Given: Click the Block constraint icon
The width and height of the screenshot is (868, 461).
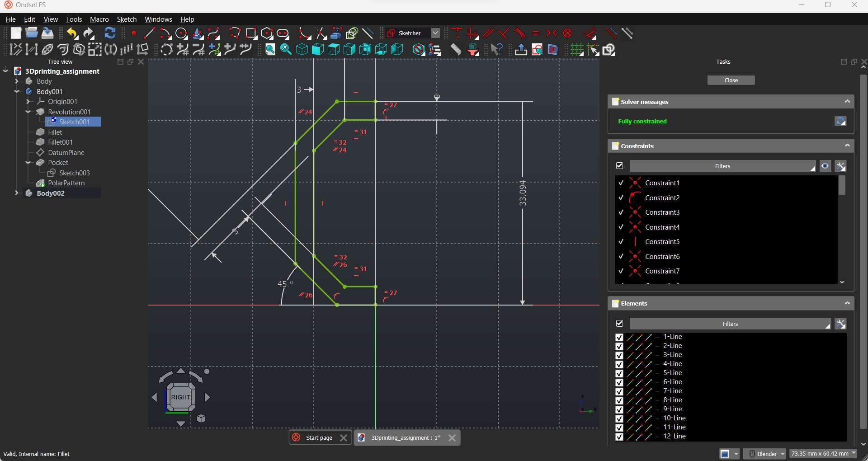Looking at the screenshot, I should (x=568, y=33).
